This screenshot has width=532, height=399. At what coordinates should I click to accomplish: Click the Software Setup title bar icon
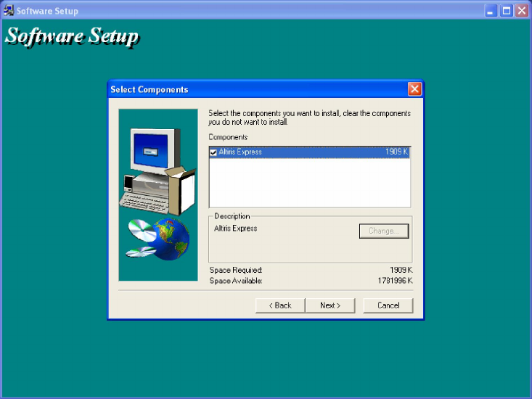[9, 10]
